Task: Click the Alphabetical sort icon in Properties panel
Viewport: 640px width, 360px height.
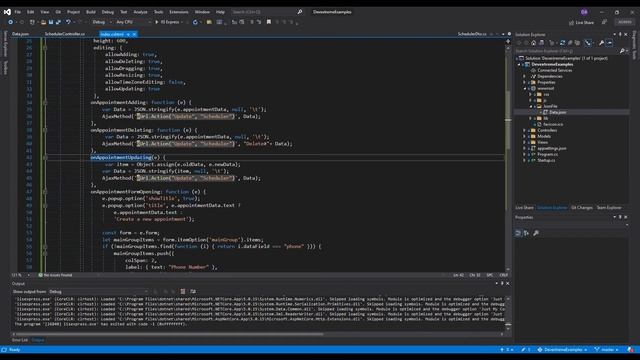Action: (x=527, y=233)
